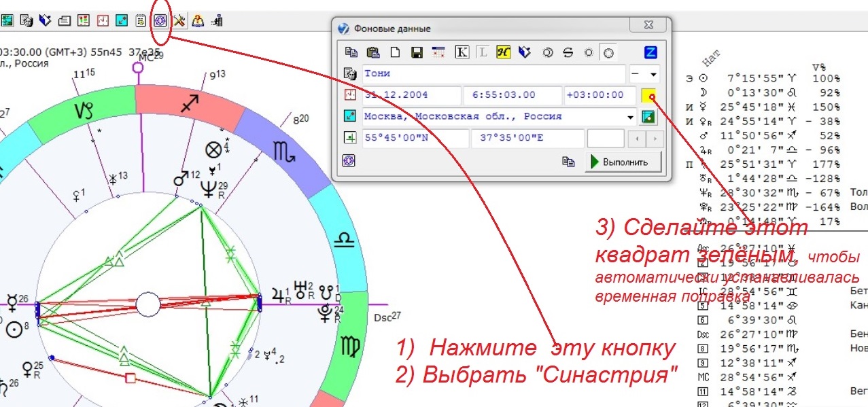
Task: Click time field 6:55:03.00
Action: [x=512, y=95]
